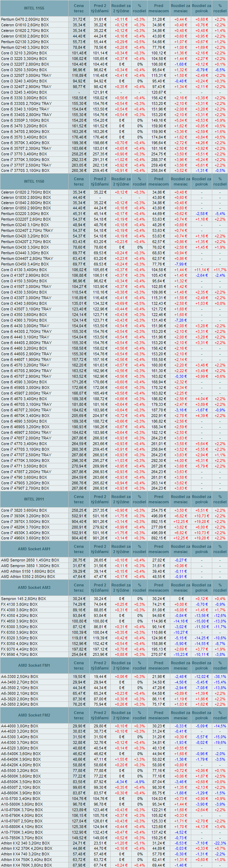The image size is (228, 868).
Task: Click Core i5 3570K 3,40GHz BOX name
Action: 25,143
